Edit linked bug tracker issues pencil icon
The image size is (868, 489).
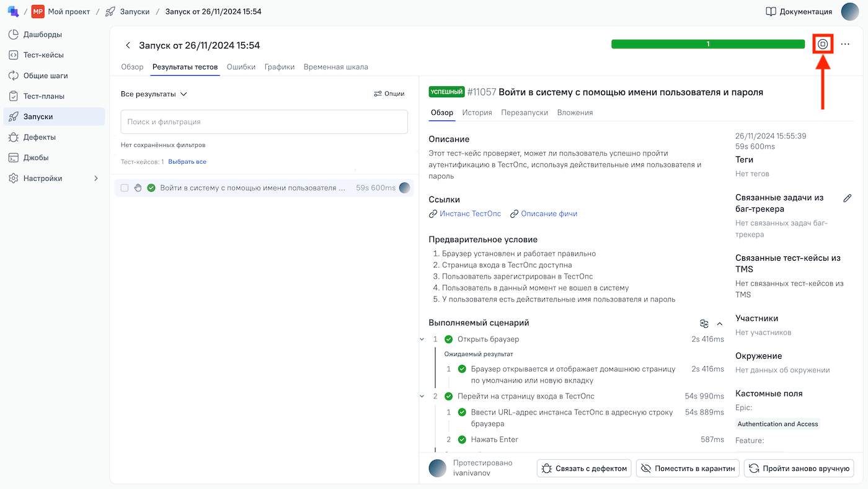848,198
